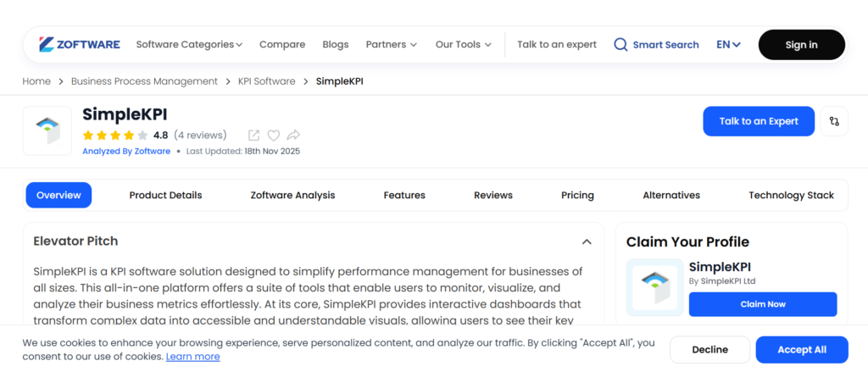This screenshot has height=372, width=868.
Task: Open the external link icon beside reviews
Action: tap(253, 135)
